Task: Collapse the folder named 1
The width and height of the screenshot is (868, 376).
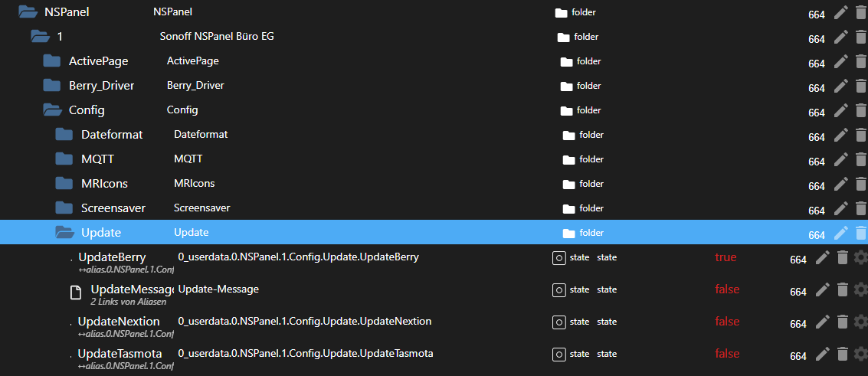Action: (41, 37)
